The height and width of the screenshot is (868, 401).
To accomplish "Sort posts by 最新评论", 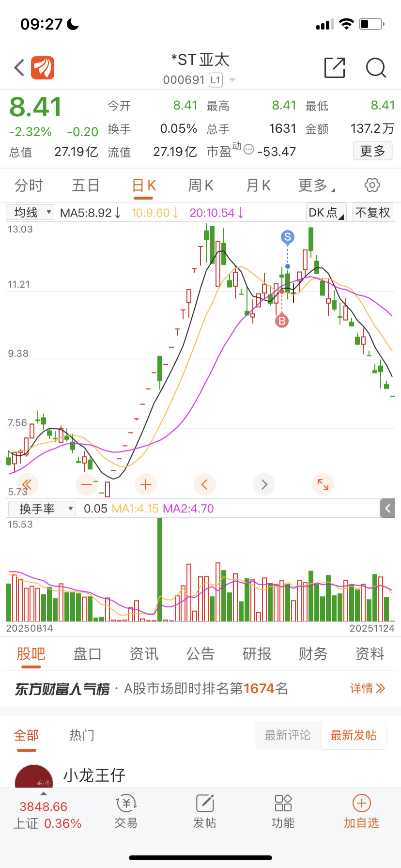I will (288, 735).
